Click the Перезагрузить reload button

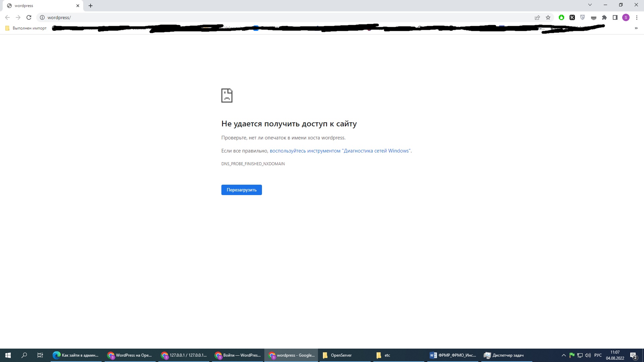click(x=241, y=190)
